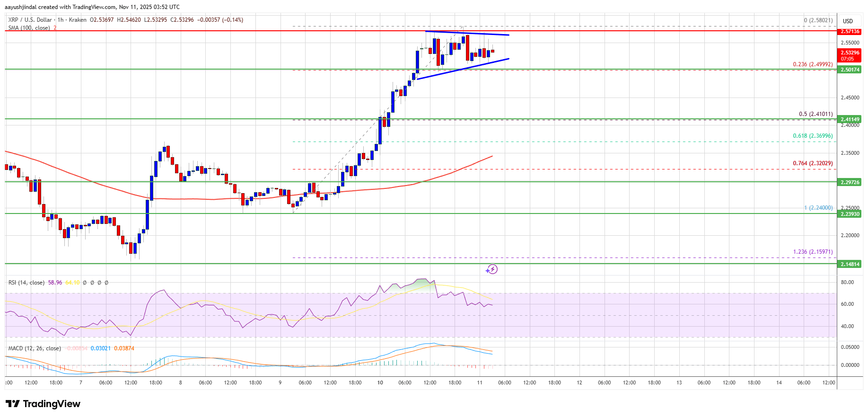Image resolution: width=868 pixels, height=418 pixels.
Task: Open the USD currency selector
Action: pos(848,21)
